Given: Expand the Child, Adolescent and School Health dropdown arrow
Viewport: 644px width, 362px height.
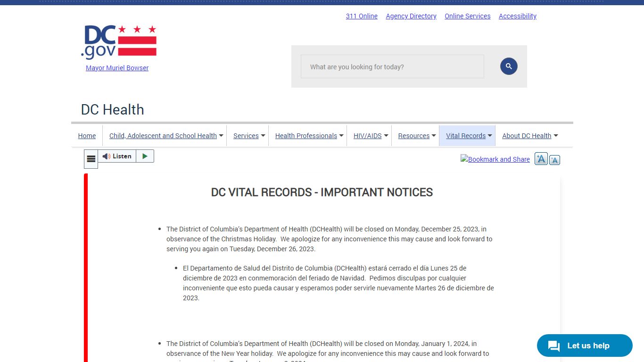Looking at the screenshot, I should coord(221,136).
